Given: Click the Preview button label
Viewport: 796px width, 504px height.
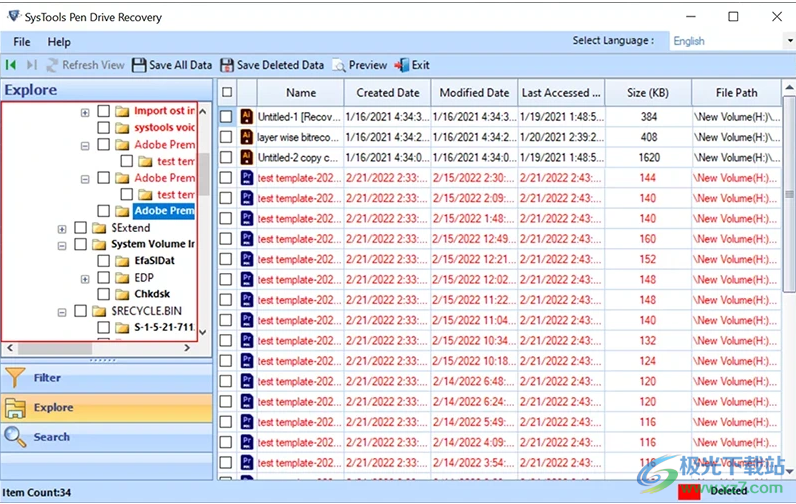Looking at the screenshot, I should point(368,65).
